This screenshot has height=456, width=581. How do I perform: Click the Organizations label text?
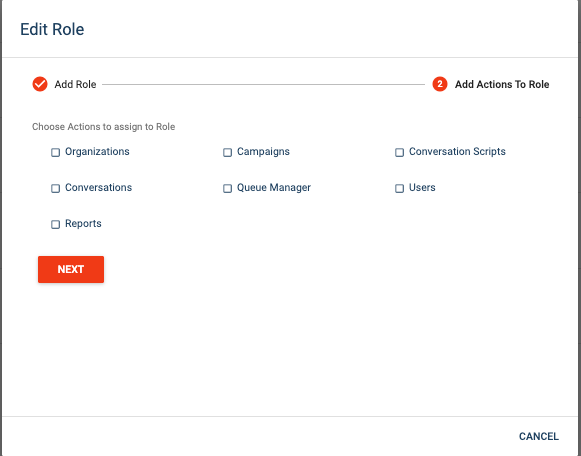(x=97, y=152)
